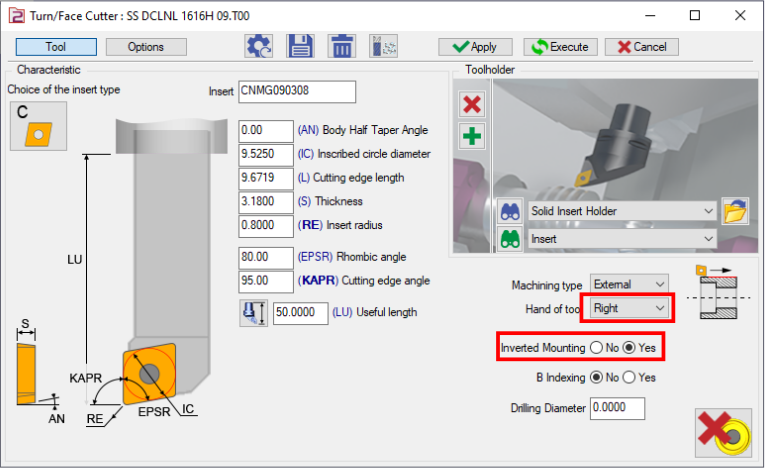Switch to the Options tab
The height and width of the screenshot is (469, 766).
pyautogui.click(x=146, y=47)
